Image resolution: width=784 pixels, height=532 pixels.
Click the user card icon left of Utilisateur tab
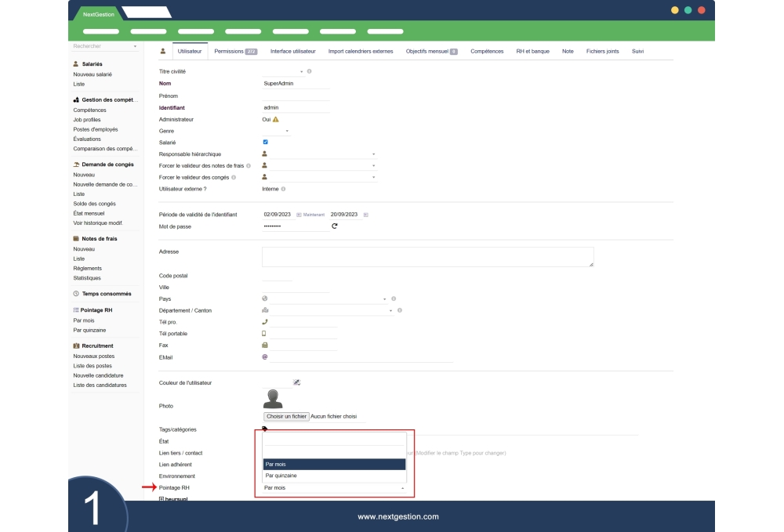pos(162,51)
